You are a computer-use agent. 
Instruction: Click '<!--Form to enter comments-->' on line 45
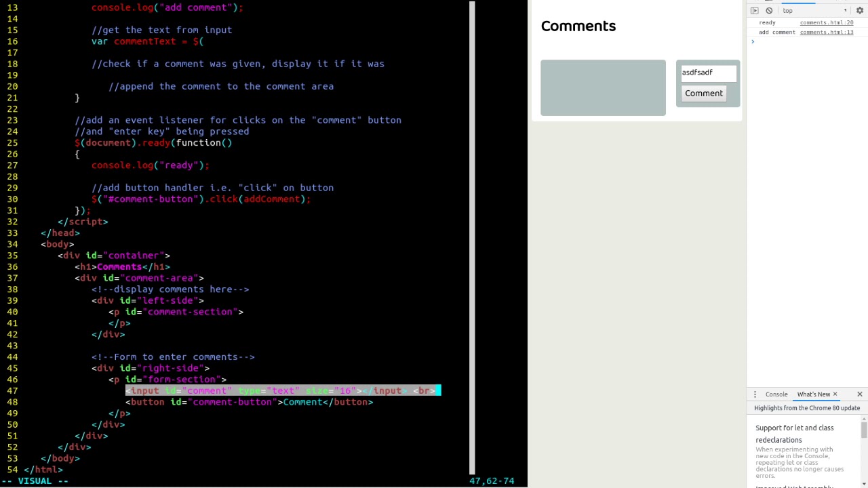(x=173, y=357)
